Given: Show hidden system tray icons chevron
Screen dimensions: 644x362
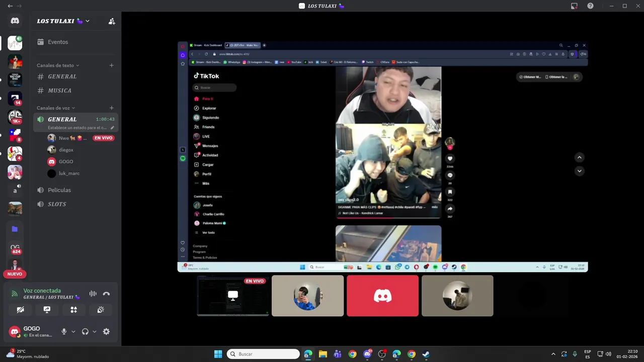Looking at the screenshot, I should (553, 354).
